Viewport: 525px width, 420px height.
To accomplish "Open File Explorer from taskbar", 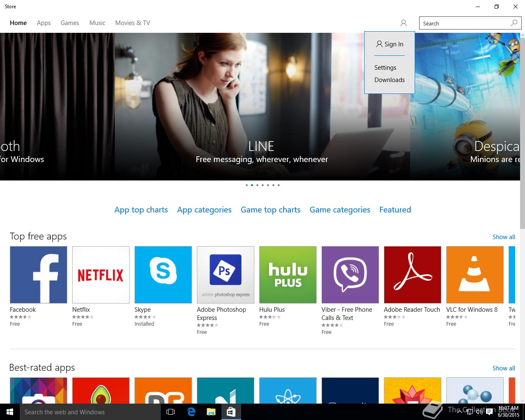I will tap(211, 412).
